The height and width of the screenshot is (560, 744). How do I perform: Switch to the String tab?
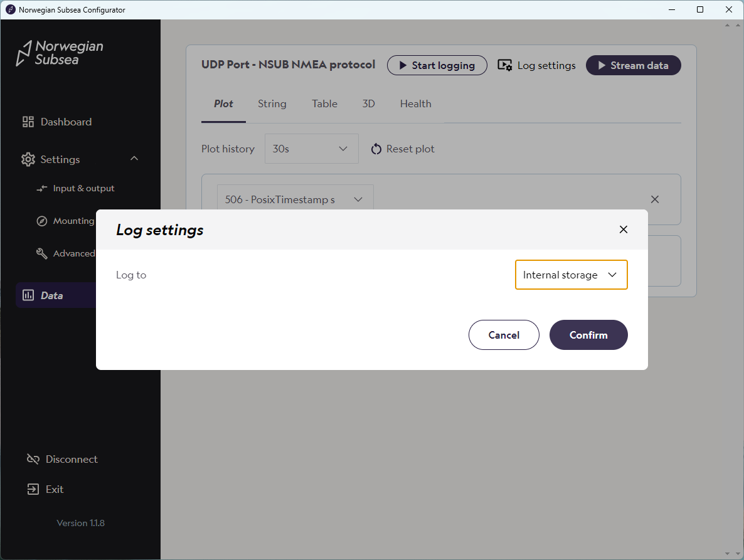coord(272,104)
